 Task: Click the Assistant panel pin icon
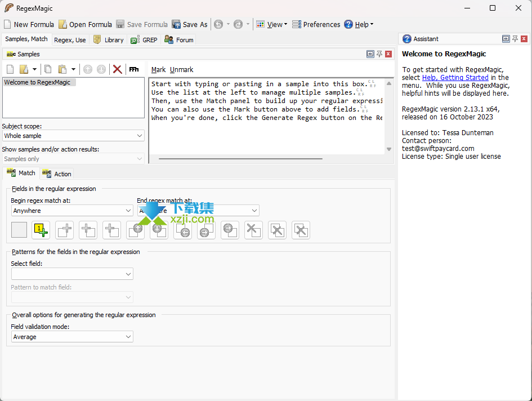pyautogui.click(x=515, y=39)
